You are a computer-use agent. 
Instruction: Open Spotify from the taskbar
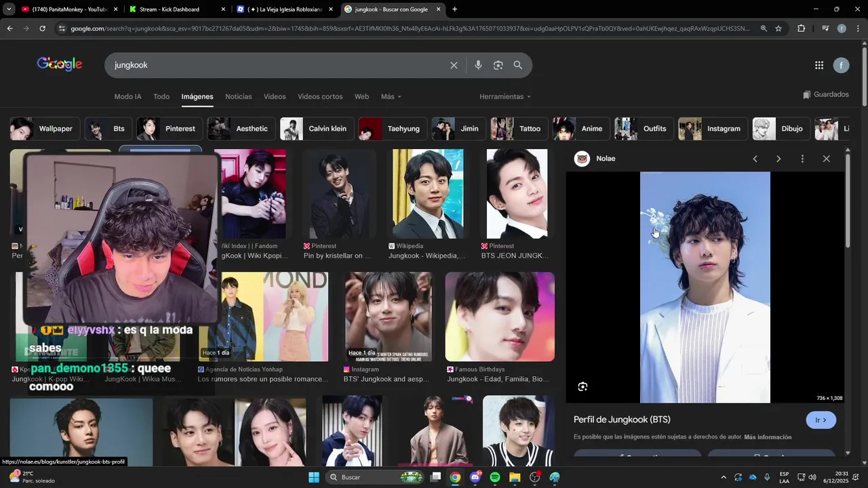click(x=495, y=477)
